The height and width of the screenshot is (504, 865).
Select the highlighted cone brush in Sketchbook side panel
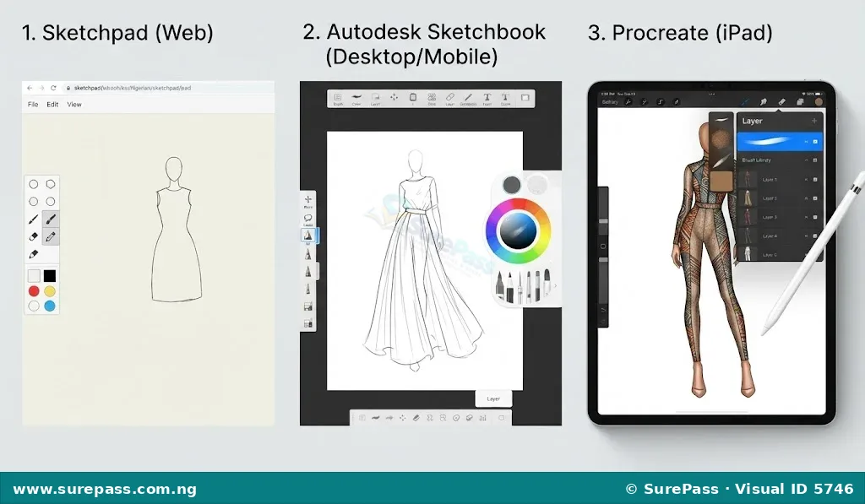pos(307,236)
